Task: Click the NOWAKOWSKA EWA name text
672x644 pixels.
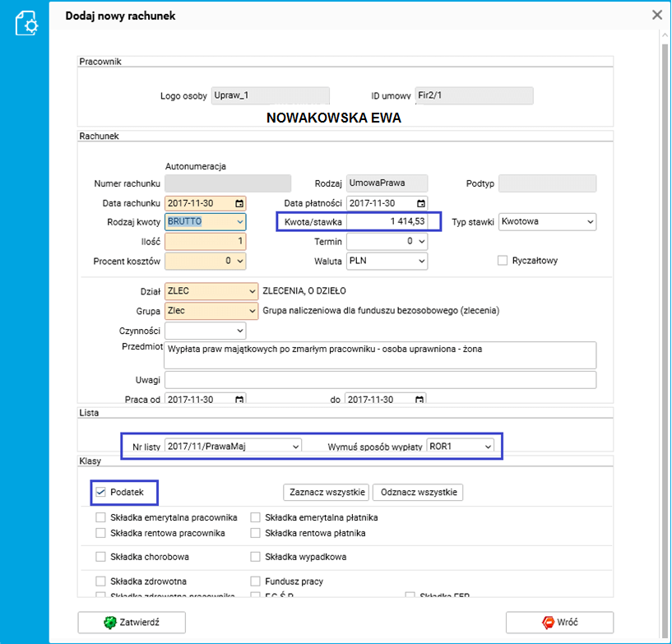Action: [333, 118]
